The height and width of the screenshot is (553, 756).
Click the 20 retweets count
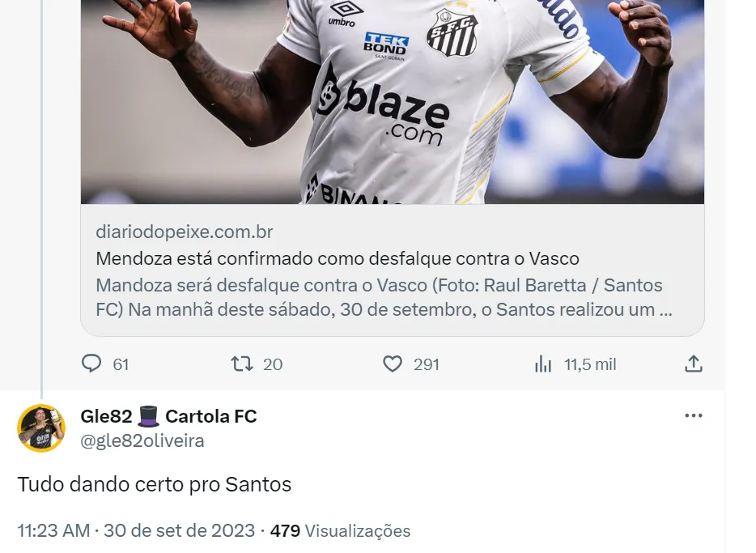click(x=273, y=364)
